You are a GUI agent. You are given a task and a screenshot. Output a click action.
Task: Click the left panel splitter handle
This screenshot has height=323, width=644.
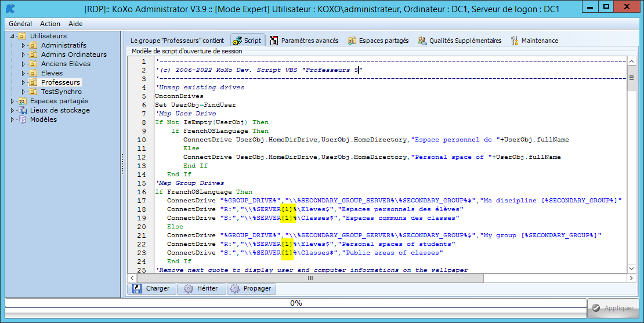click(122, 164)
